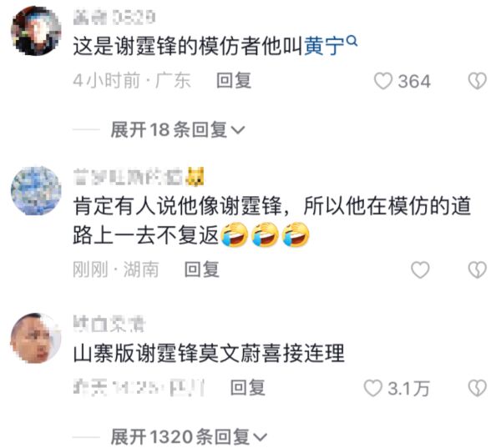This screenshot has height=448, width=501.
Task: Open first commenter's dark pixelated avatar
Action: [x=36, y=31]
